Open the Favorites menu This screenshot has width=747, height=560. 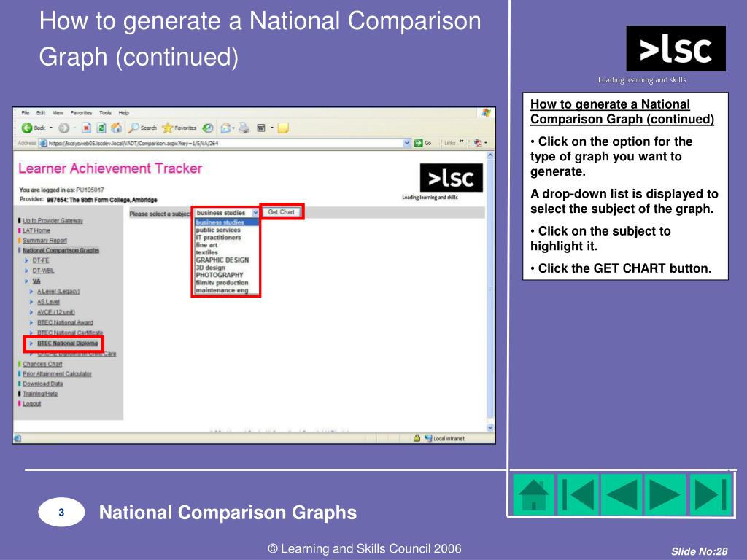pos(81,113)
